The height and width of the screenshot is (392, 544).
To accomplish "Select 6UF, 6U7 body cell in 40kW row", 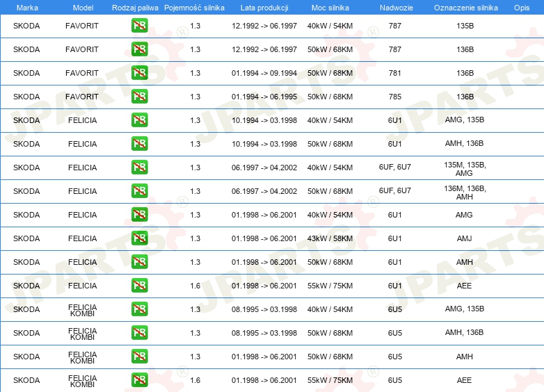I will pos(395,167).
